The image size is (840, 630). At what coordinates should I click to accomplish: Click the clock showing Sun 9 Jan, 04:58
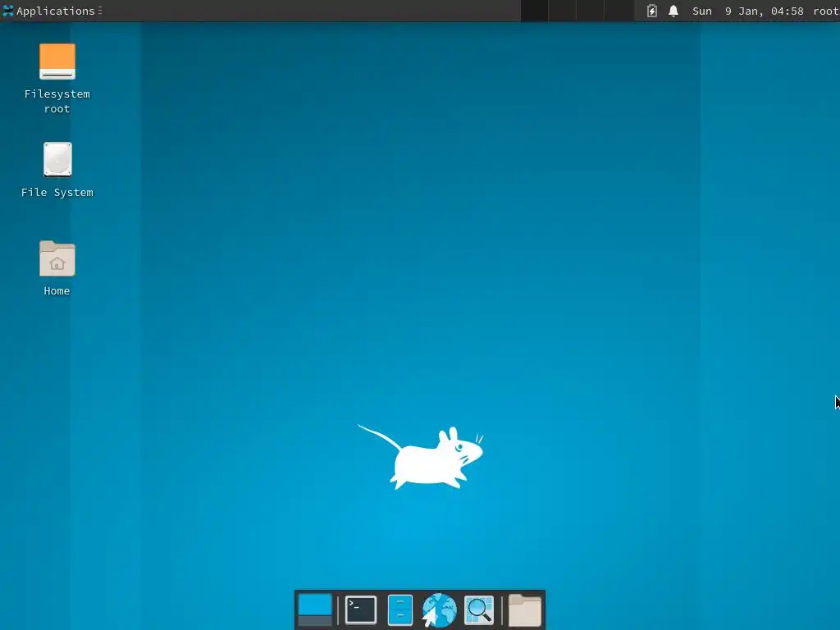tap(748, 11)
